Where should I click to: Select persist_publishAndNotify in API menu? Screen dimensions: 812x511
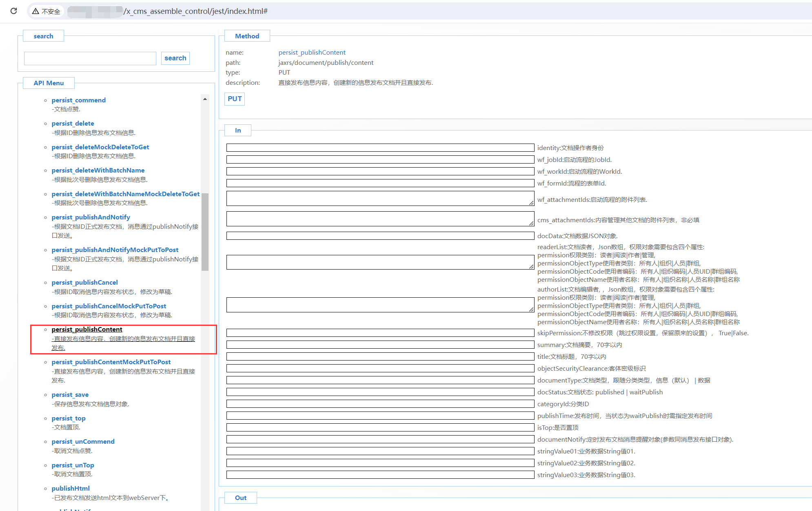pyautogui.click(x=91, y=217)
